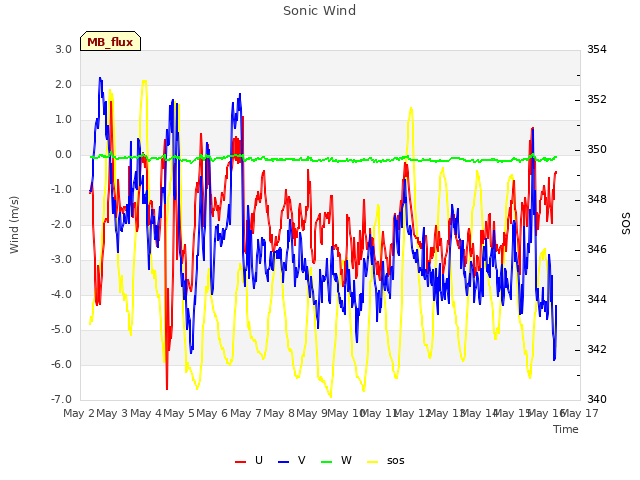
Task: Click the 2.0 left axis value
Action: click(64, 84)
